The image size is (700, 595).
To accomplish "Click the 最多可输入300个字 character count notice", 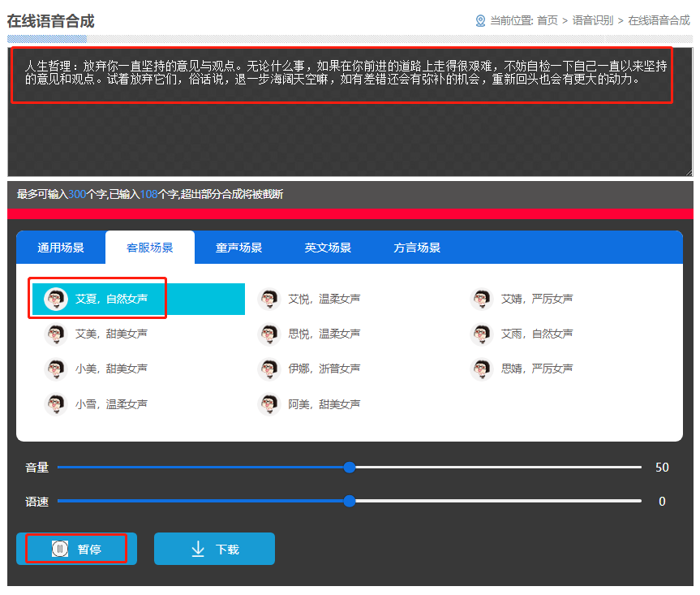I will tap(150, 194).
